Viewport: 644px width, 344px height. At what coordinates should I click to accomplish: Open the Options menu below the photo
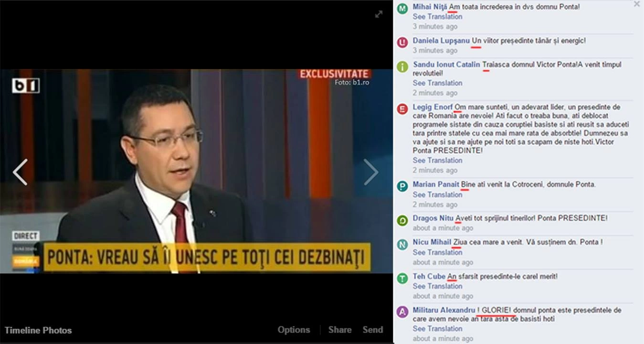(294, 330)
